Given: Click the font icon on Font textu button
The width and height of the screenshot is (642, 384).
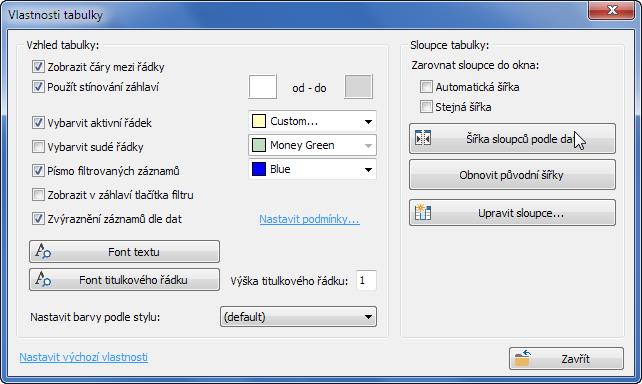Looking at the screenshot, I should point(43,251).
